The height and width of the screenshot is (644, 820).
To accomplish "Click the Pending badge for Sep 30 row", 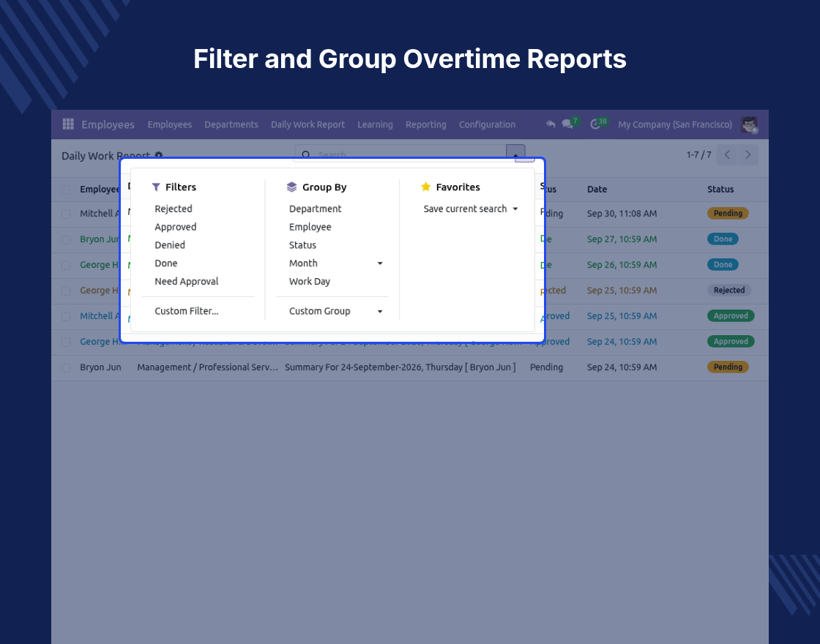I will point(728,213).
